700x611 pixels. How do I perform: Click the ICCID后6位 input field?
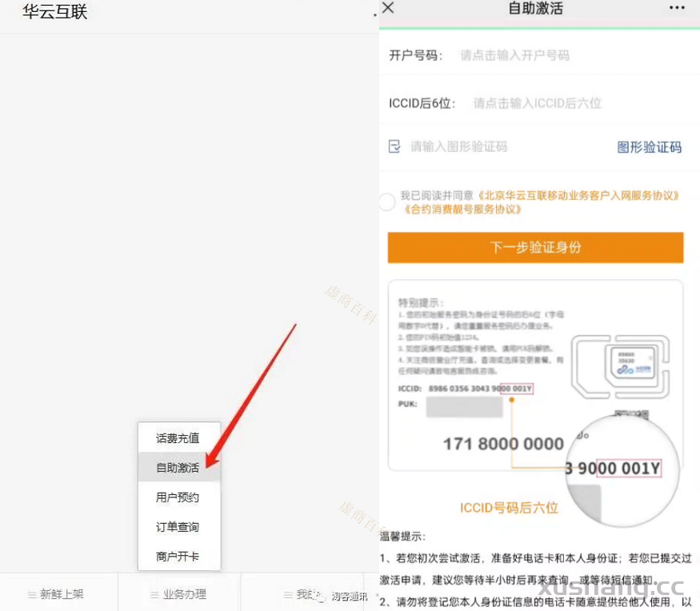(x=537, y=103)
